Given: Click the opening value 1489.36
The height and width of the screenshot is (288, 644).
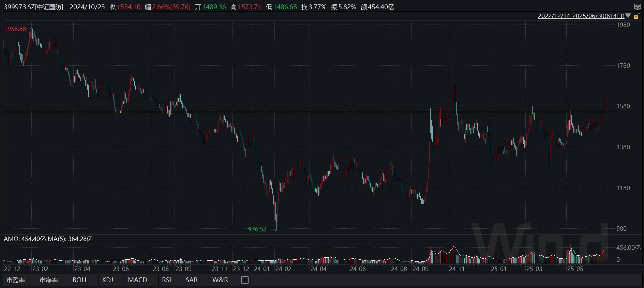Looking at the screenshot, I should click(x=214, y=7).
